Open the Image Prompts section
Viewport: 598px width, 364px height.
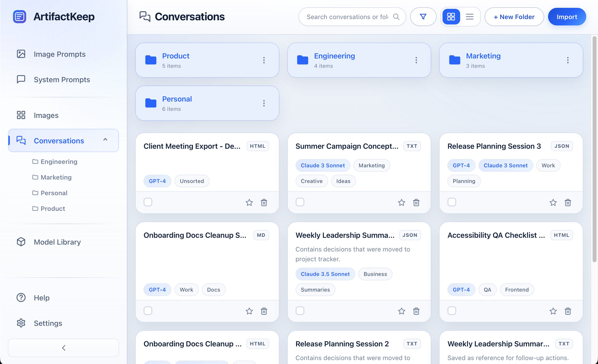click(60, 54)
